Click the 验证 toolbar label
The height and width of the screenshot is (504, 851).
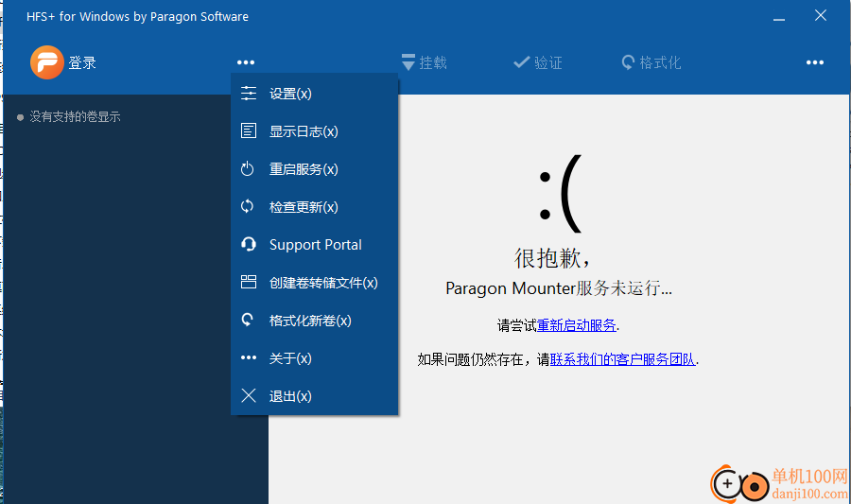pos(548,63)
